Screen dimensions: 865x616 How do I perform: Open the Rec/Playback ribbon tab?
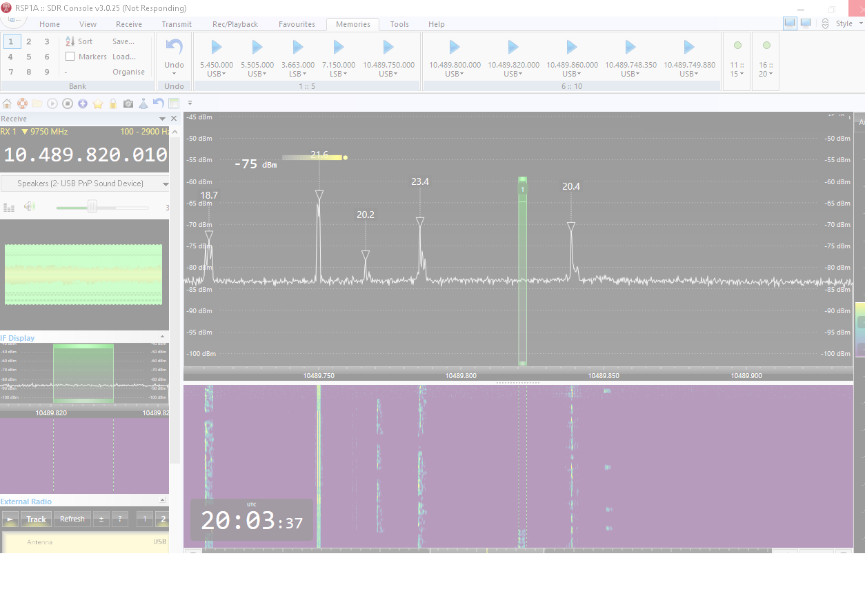click(x=235, y=24)
